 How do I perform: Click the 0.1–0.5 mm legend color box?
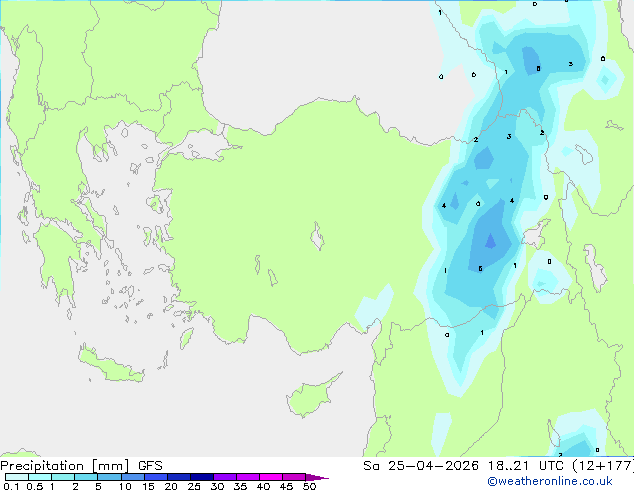click(17, 477)
